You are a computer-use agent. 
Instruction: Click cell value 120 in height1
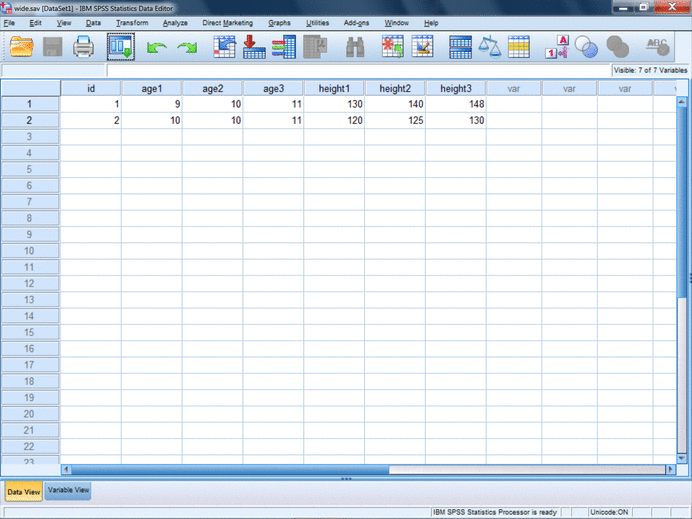tap(334, 120)
